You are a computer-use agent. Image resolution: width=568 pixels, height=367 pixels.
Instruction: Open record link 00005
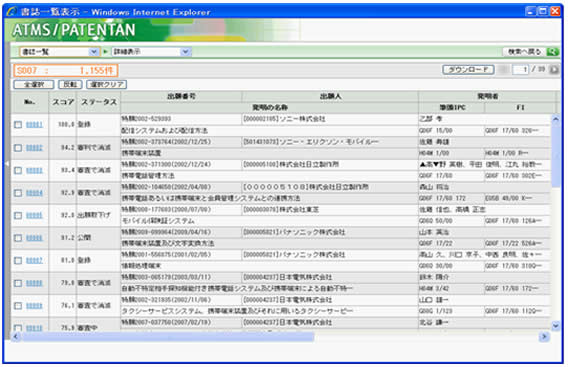(34, 215)
